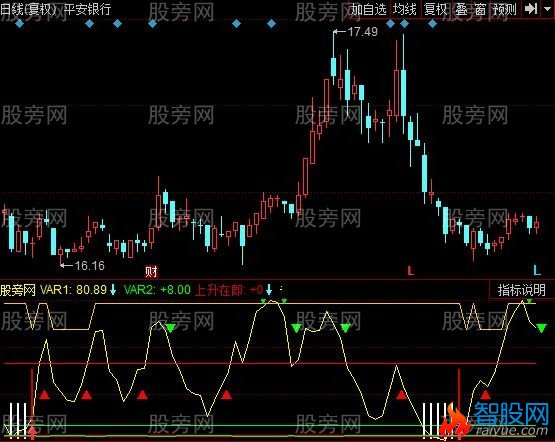This screenshot has width=555, height=442.
Task: Click the blue down arrow after 上升在即
Action: 269,290
